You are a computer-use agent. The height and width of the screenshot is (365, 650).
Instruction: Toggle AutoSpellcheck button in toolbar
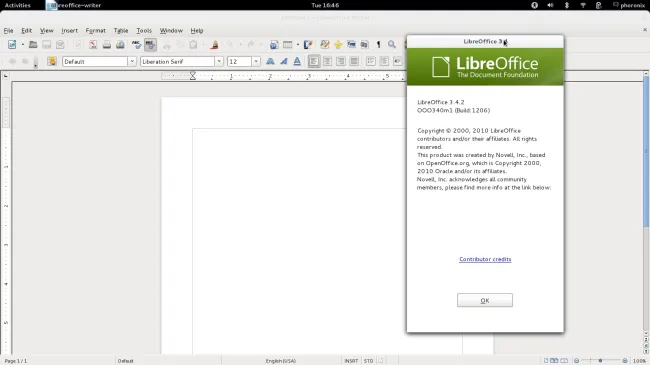click(150, 44)
